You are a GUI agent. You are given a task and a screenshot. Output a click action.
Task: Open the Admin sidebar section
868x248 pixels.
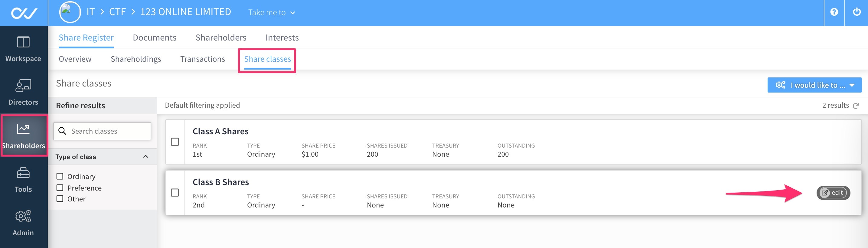pos(23,223)
